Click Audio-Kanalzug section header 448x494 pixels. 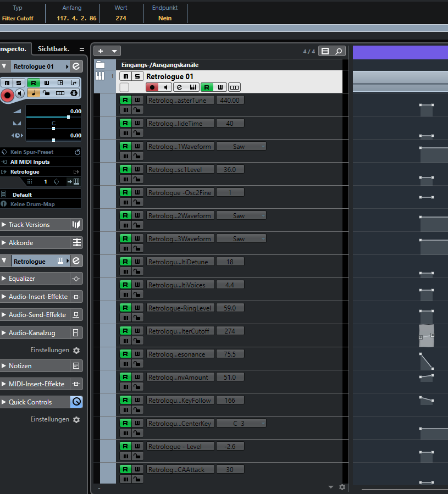[x=35, y=332]
